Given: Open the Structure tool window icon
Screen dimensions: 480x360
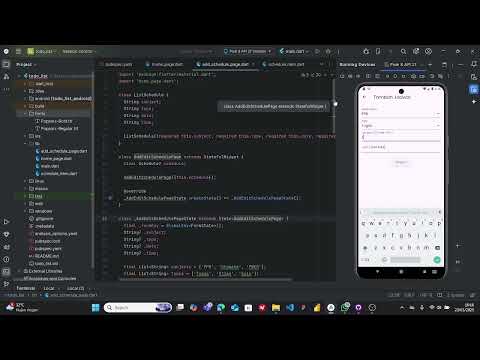Looking at the screenshot, I should coord(6,77).
